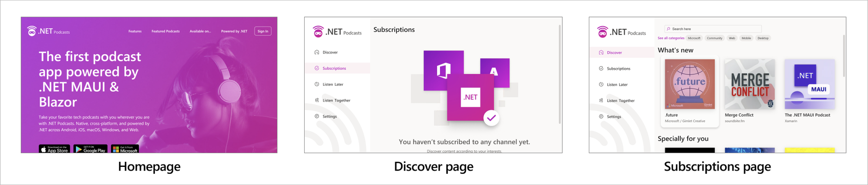Click the Download on the App Store badge

point(54,149)
